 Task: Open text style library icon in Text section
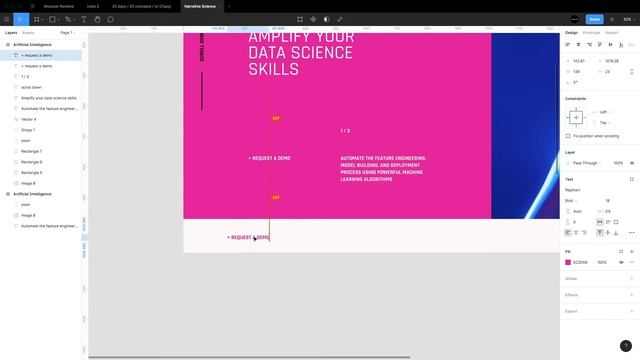(x=631, y=179)
